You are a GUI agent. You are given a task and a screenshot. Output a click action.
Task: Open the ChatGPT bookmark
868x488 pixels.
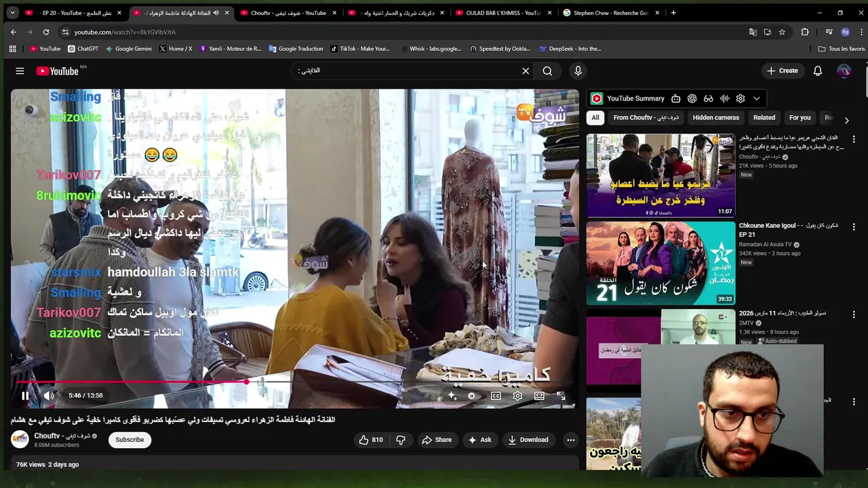point(83,49)
